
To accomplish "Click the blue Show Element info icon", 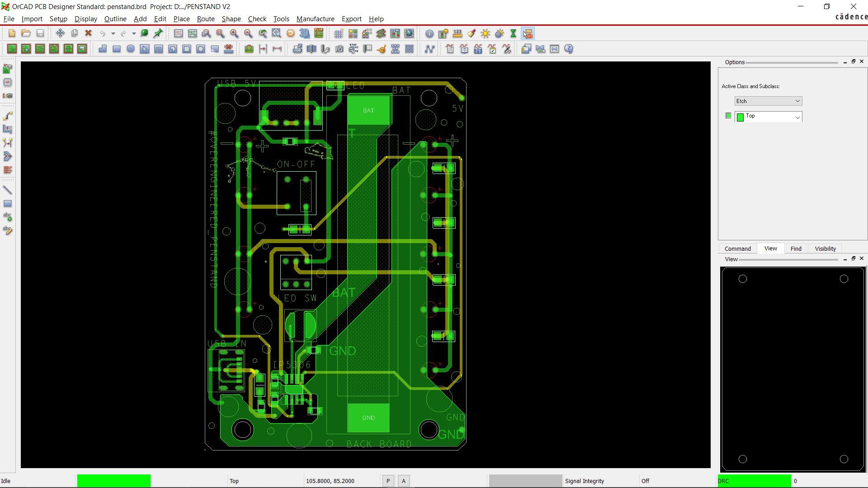I will (x=429, y=33).
